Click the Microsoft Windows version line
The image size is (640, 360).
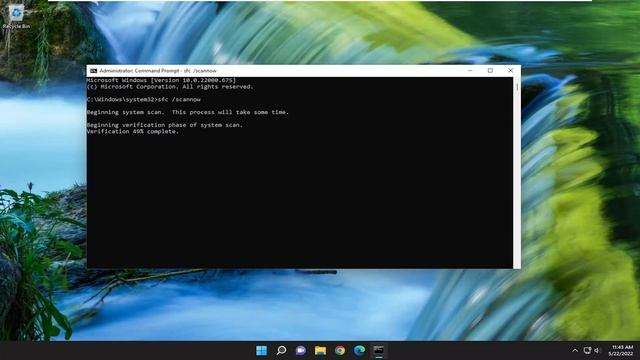pos(161,80)
